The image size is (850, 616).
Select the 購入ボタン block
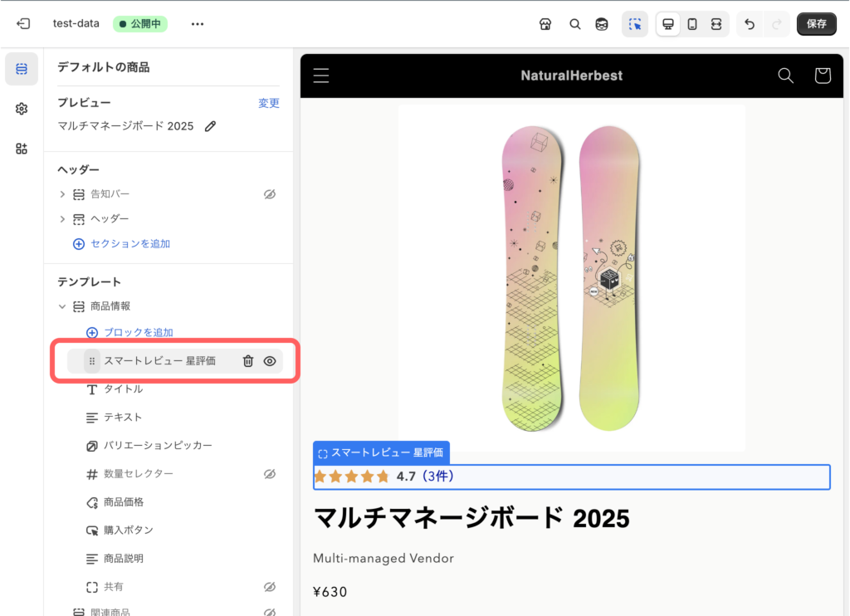[x=128, y=530]
